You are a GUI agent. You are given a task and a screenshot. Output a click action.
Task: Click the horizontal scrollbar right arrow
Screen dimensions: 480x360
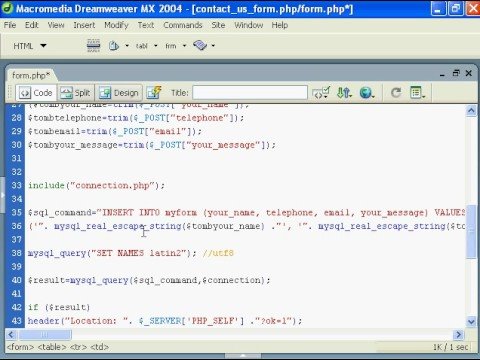pos(459,334)
